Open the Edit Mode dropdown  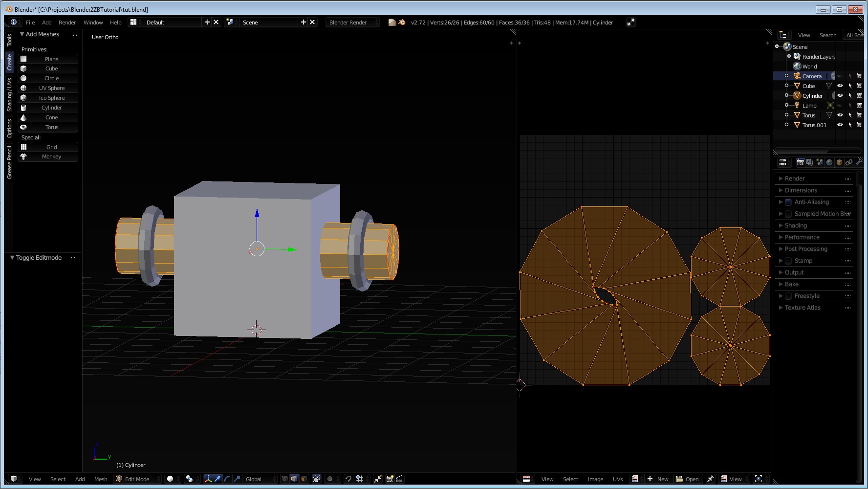(137, 479)
